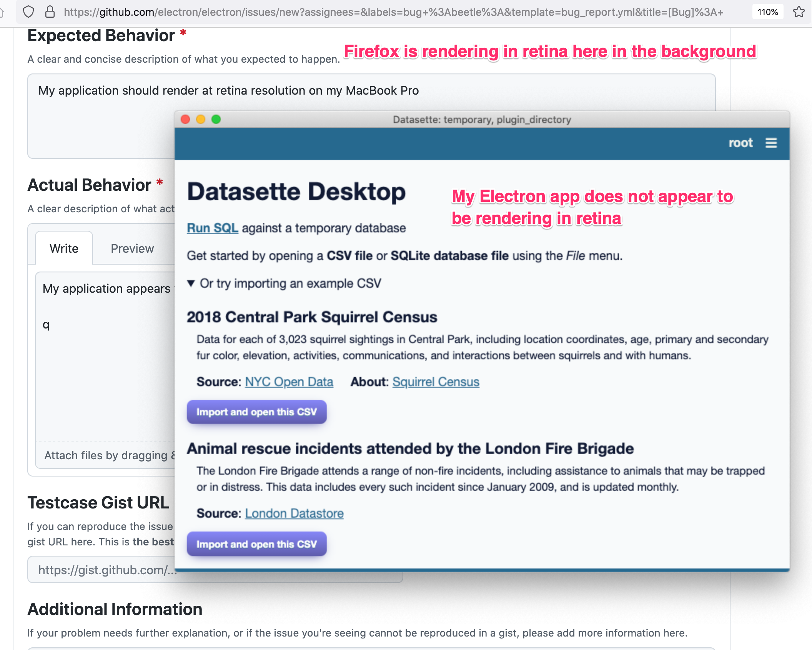The height and width of the screenshot is (650, 812).
Task: Click the Testcase Gist URL input field
Action: (x=104, y=570)
